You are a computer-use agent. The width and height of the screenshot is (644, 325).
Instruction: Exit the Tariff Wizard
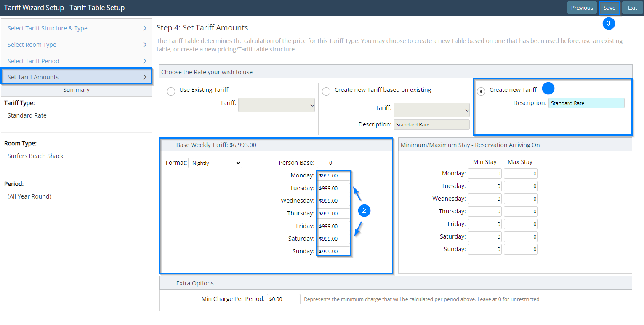[632, 8]
